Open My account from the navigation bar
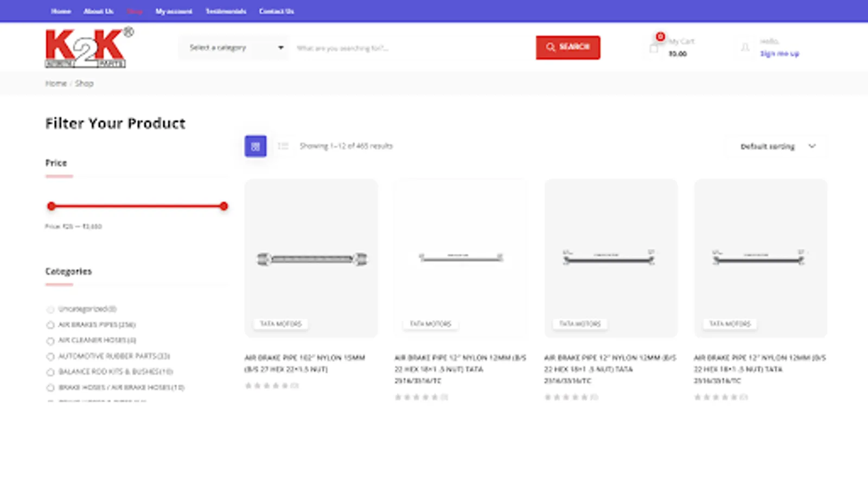 pos(174,11)
